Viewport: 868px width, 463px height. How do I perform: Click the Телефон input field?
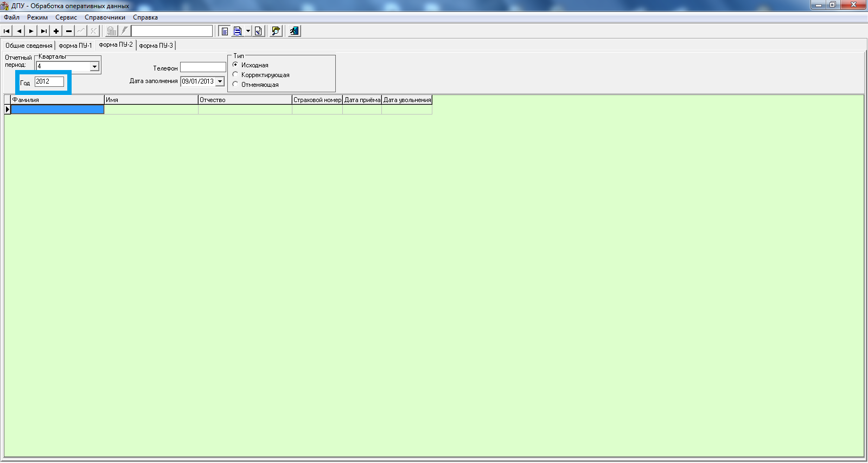pyautogui.click(x=203, y=67)
